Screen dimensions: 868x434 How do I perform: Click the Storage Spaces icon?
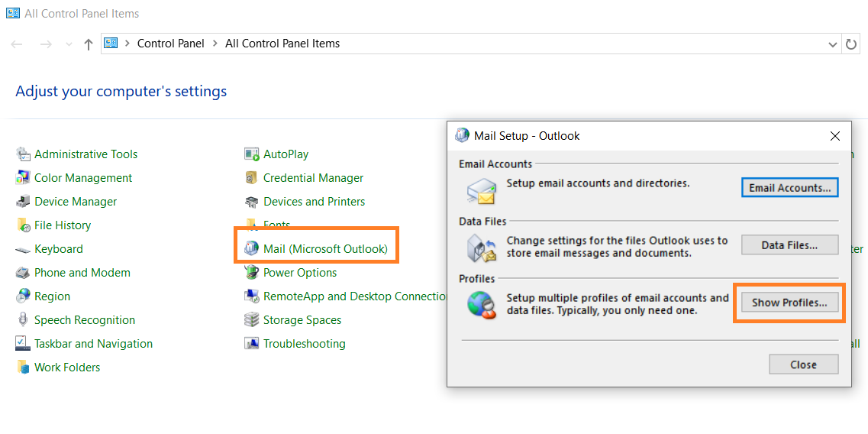click(x=251, y=320)
